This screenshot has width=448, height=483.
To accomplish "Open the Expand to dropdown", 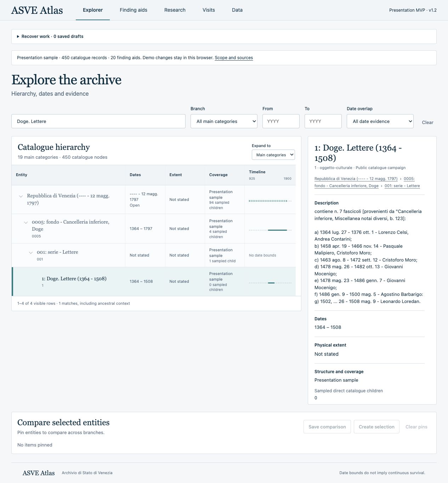I will [x=273, y=155].
